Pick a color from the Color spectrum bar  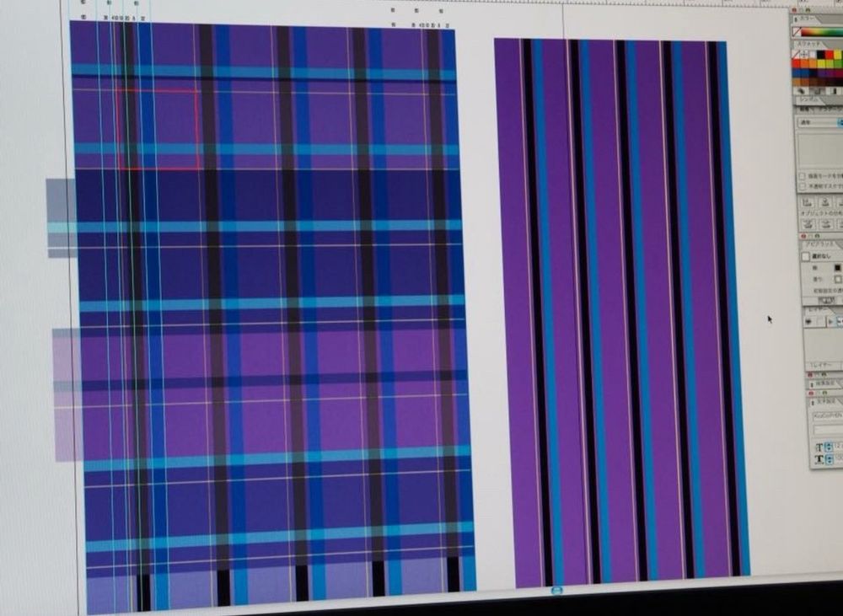pos(822,32)
